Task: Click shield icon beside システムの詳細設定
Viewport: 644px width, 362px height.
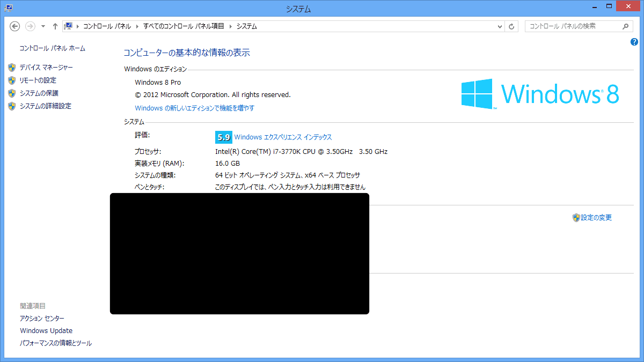Action: click(x=12, y=106)
